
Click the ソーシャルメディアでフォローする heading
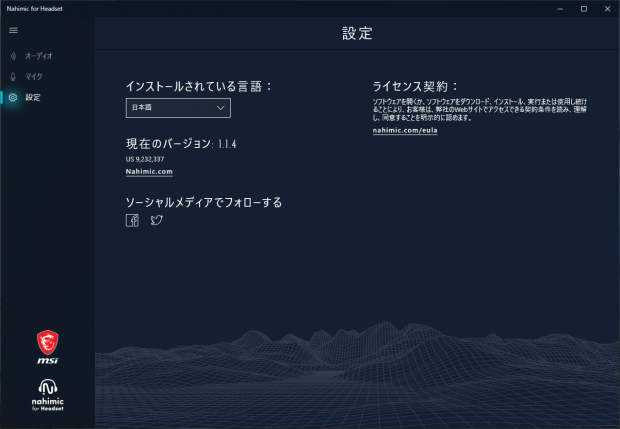click(204, 202)
